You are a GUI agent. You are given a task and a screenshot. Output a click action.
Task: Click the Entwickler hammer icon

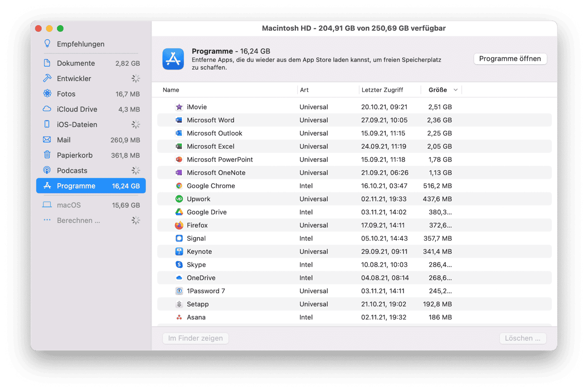pyautogui.click(x=47, y=78)
